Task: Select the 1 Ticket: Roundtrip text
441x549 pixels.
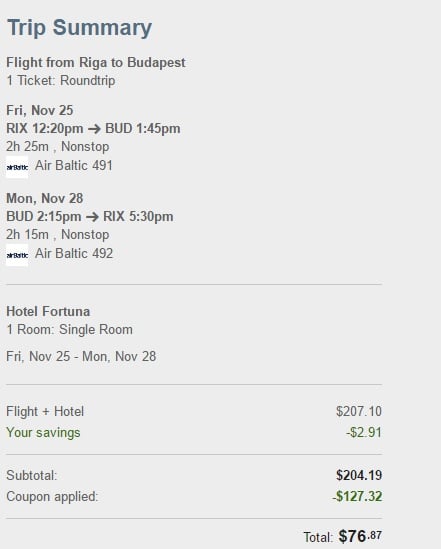Action: (x=61, y=81)
